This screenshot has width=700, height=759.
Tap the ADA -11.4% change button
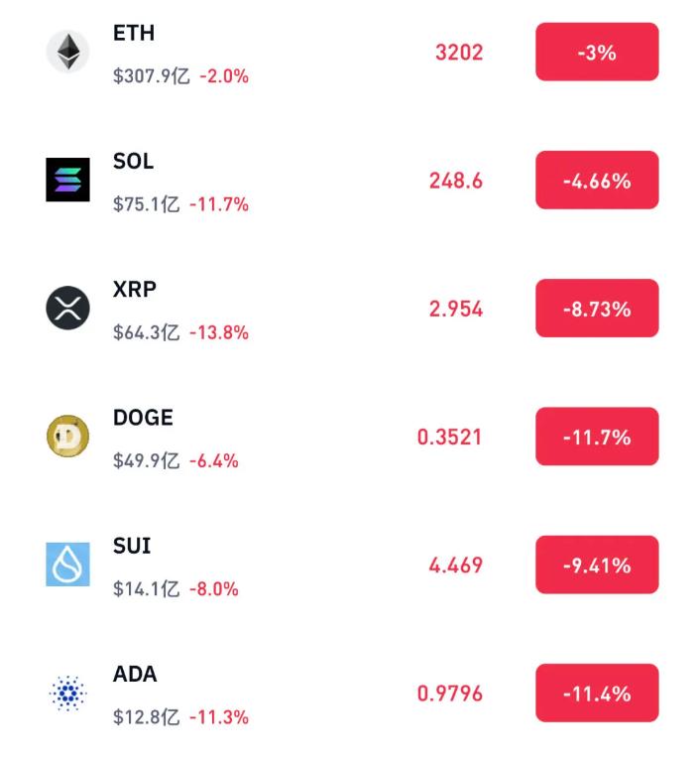pos(597,693)
